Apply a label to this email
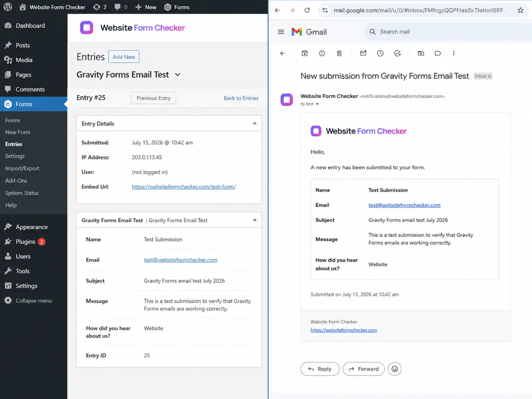 point(438,53)
